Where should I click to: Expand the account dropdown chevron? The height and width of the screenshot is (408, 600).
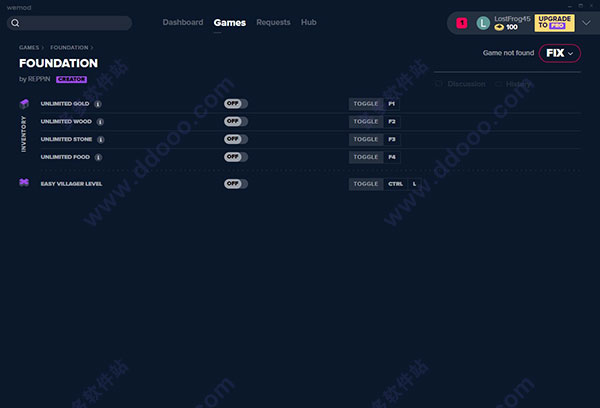click(x=586, y=23)
